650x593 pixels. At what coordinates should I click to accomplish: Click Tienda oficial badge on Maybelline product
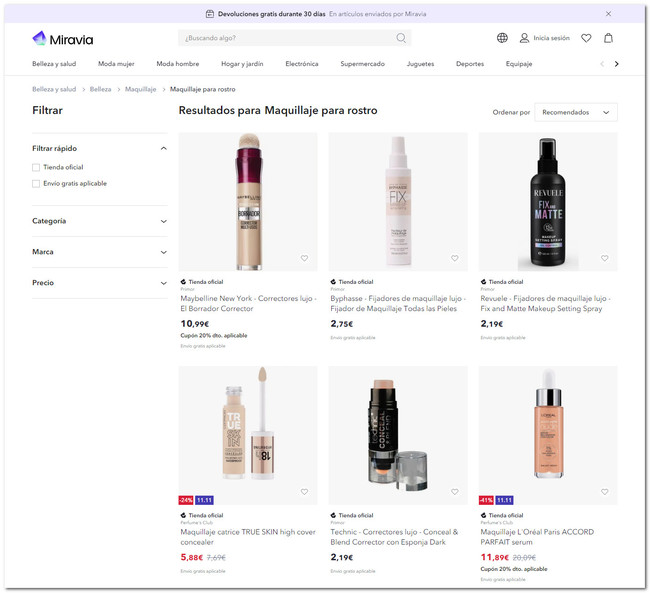pyautogui.click(x=202, y=282)
